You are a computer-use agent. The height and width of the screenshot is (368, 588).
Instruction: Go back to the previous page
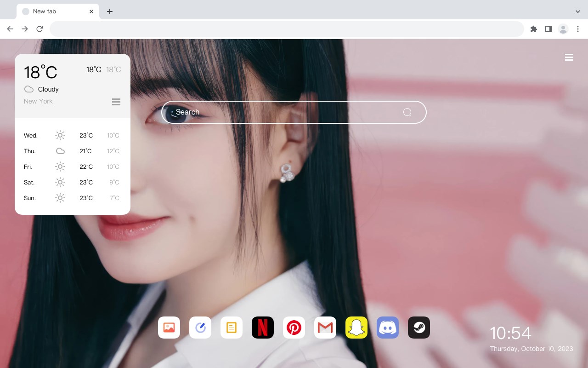point(10,29)
